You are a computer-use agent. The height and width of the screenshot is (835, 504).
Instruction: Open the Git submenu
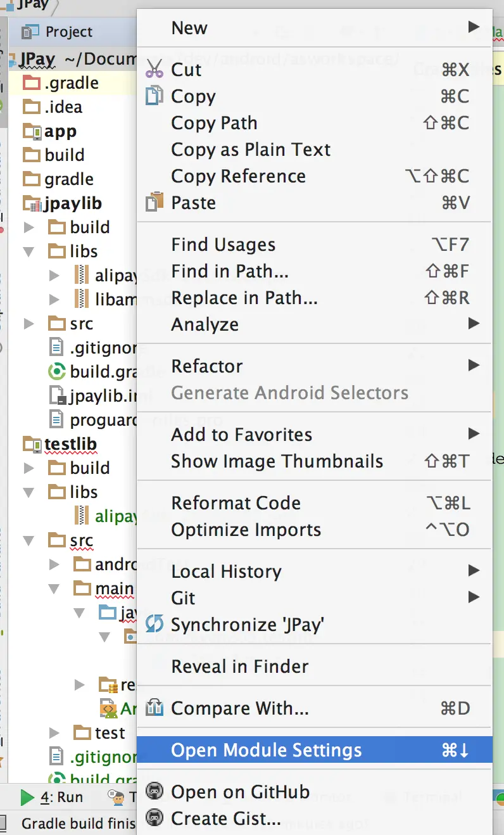315,597
